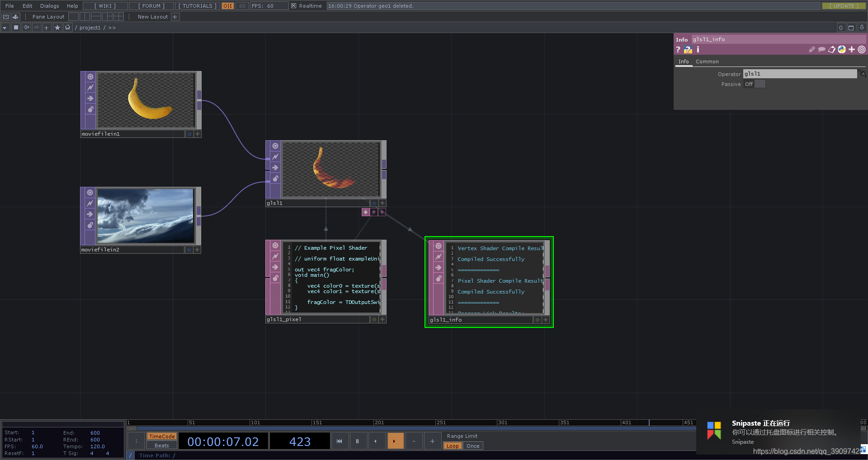Click the orange O|I indicator in the top toolbar
Screen dimensions: 868x460
(227, 6)
